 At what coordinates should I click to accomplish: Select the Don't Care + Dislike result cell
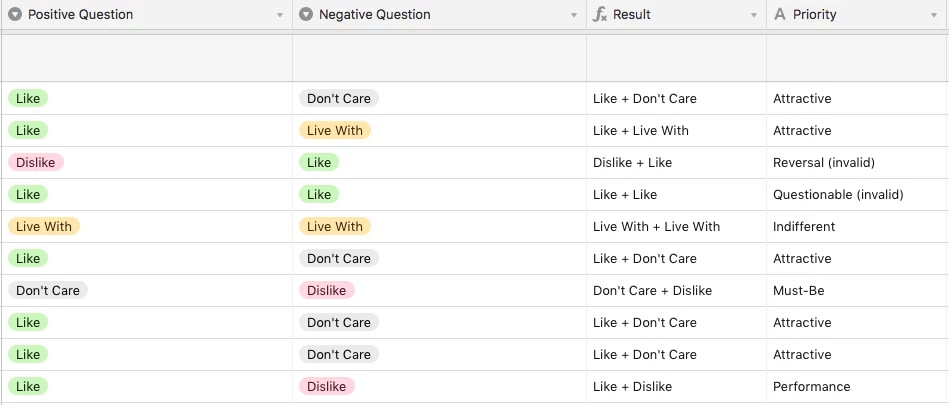[x=677, y=291]
